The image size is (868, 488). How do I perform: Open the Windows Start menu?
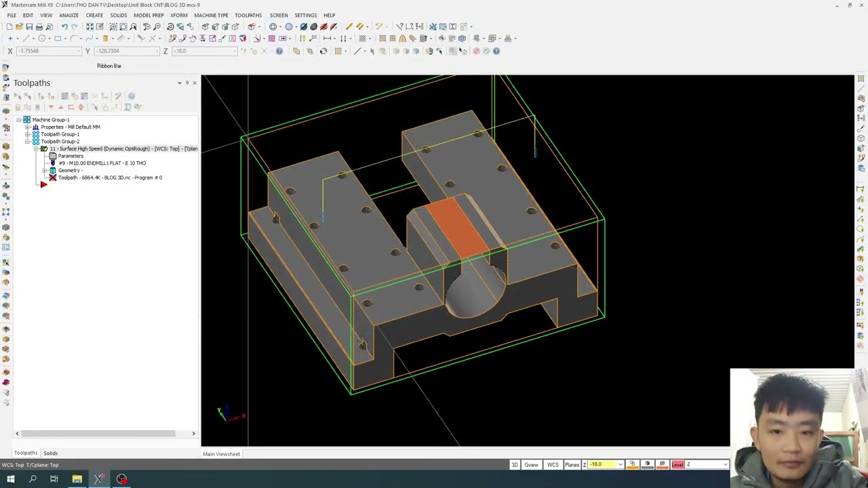10,479
